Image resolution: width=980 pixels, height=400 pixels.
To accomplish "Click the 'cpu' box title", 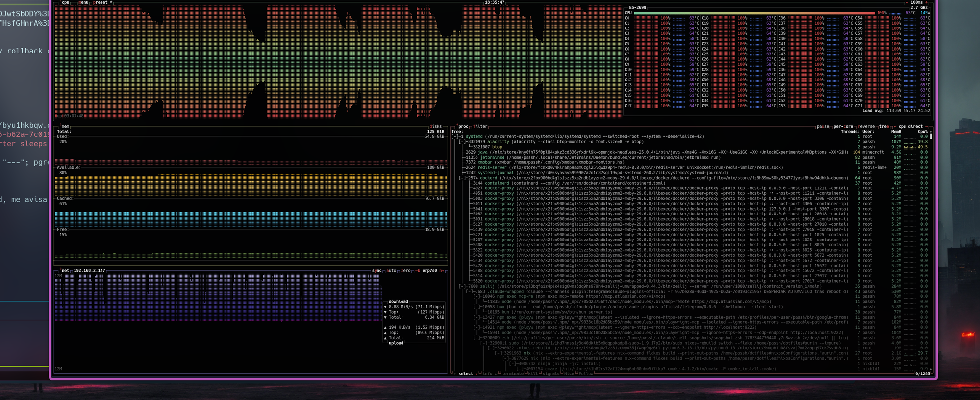I will [x=65, y=2].
